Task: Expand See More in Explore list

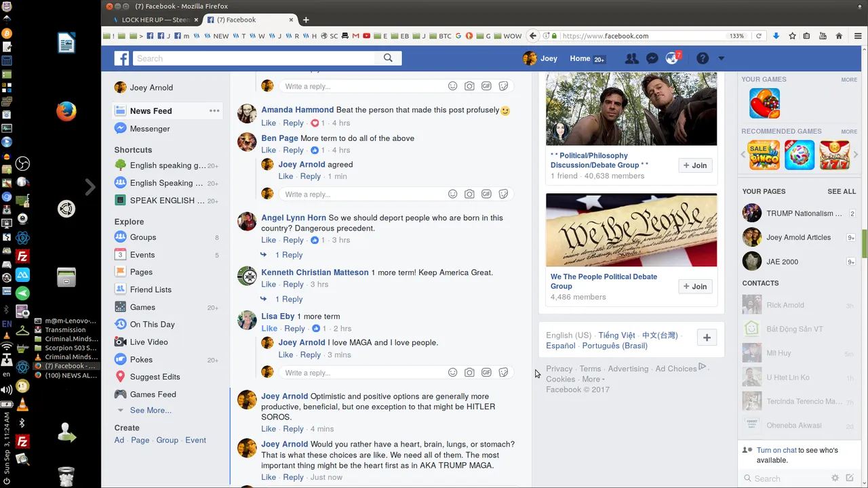Action: (x=151, y=410)
